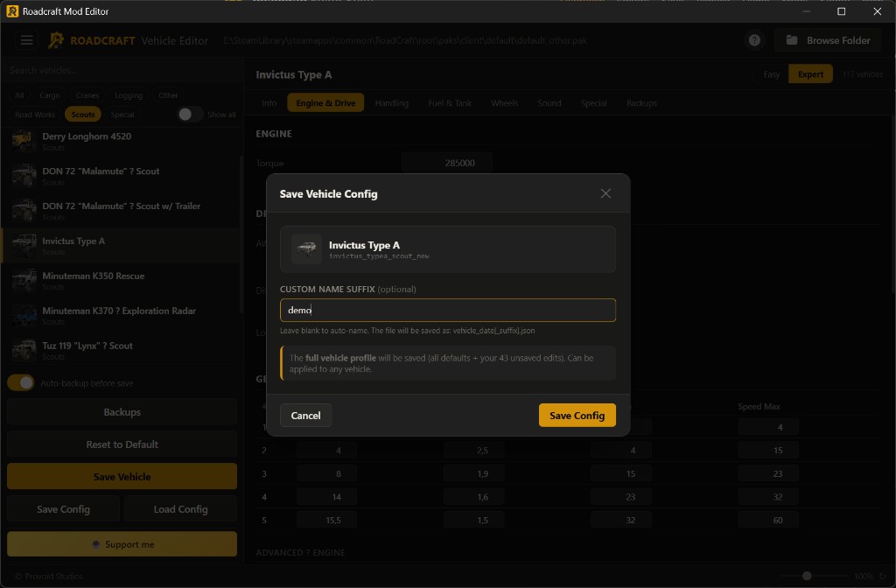The height and width of the screenshot is (588, 896).
Task: Select Derry Longhorn 4520 vehicle
Action: coord(120,141)
